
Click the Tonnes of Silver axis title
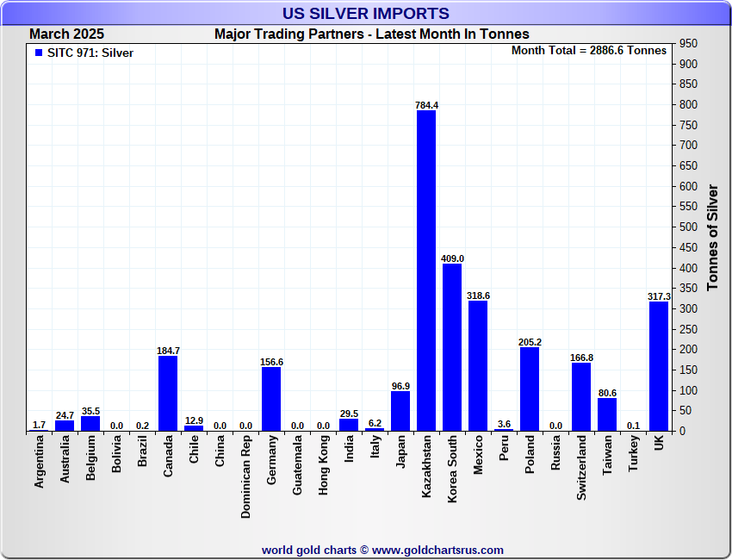coord(712,237)
